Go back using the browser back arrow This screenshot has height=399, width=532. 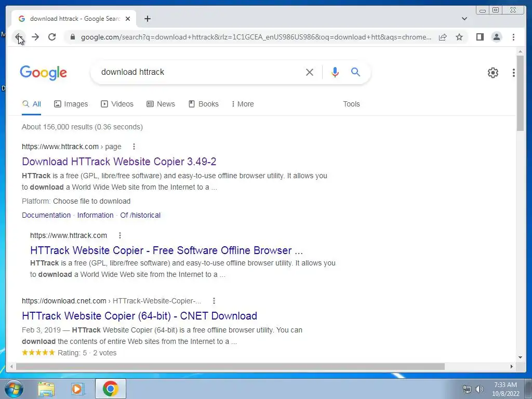[19, 37]
